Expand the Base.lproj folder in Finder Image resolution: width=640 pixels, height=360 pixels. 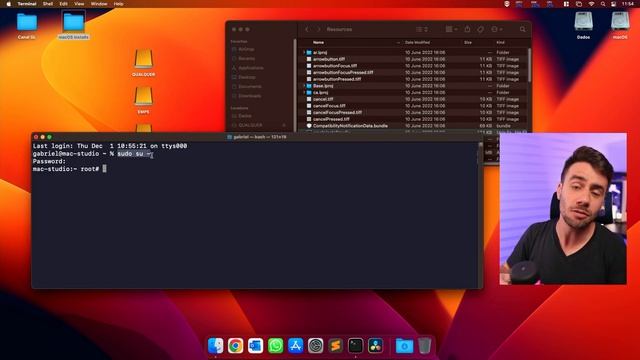tap(304, 86)
